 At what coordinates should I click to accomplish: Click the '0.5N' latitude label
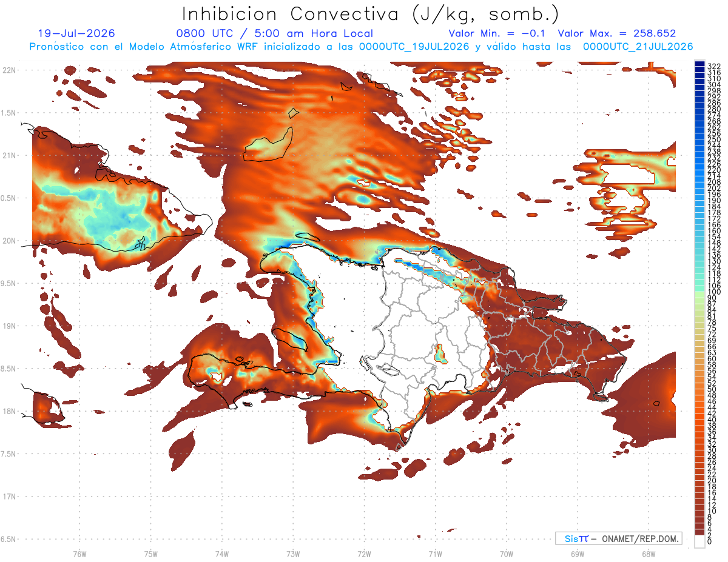point(9,198)
